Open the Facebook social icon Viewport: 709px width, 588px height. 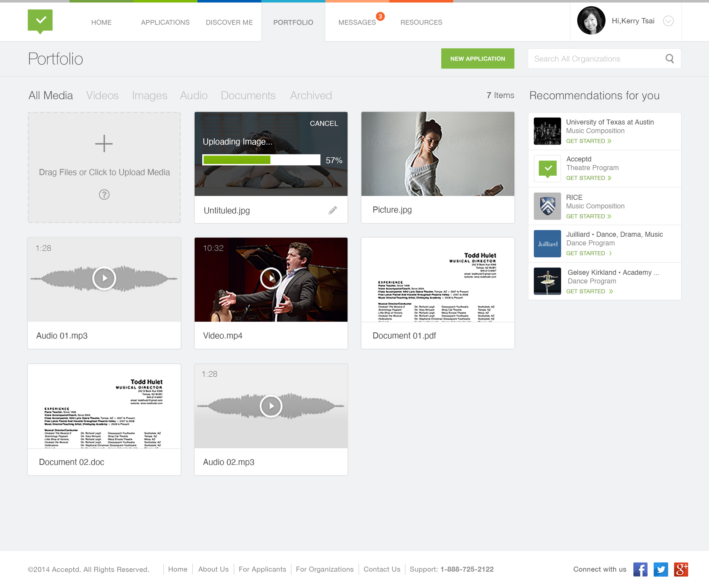point(640,569)
